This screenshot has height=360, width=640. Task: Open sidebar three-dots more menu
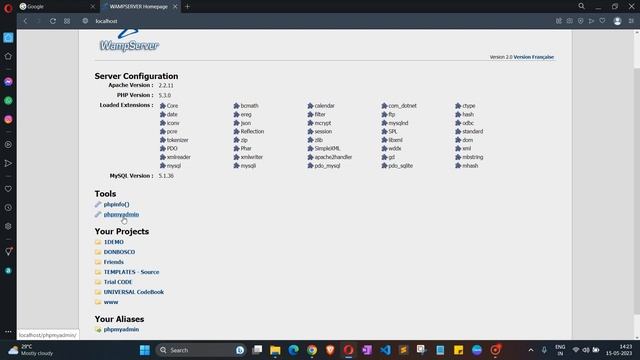pyautogui.click(x=8, y=331)
